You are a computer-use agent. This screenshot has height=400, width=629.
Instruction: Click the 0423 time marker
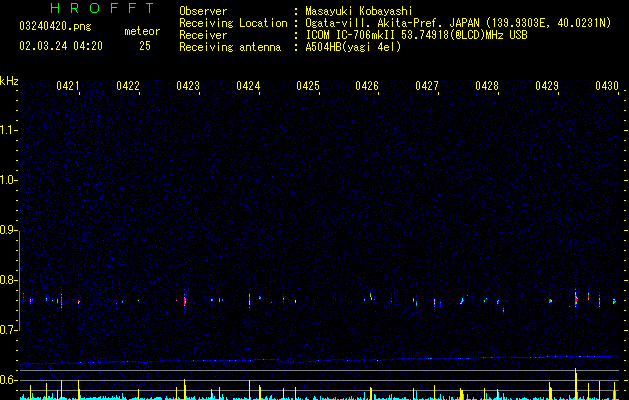(x=188, y=86)
